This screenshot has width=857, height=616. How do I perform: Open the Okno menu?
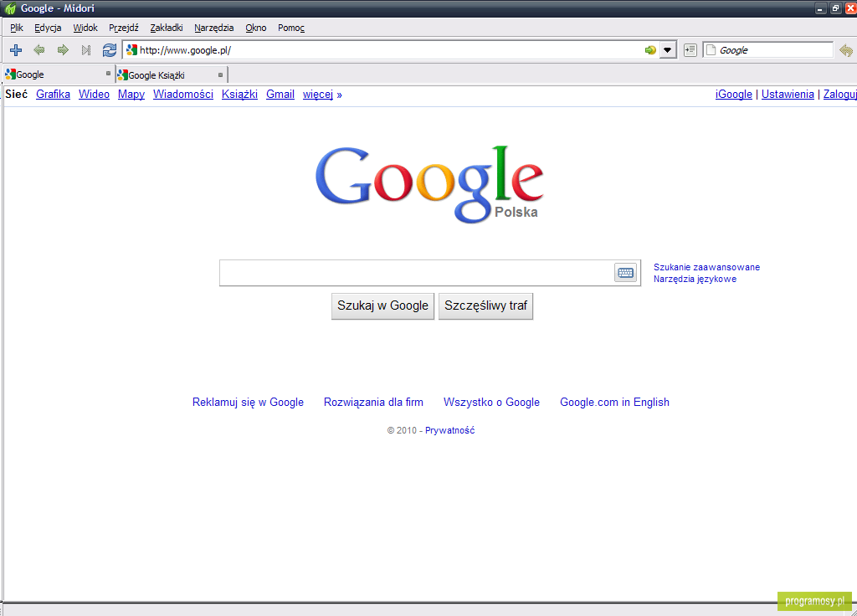(x=256, y=28)
